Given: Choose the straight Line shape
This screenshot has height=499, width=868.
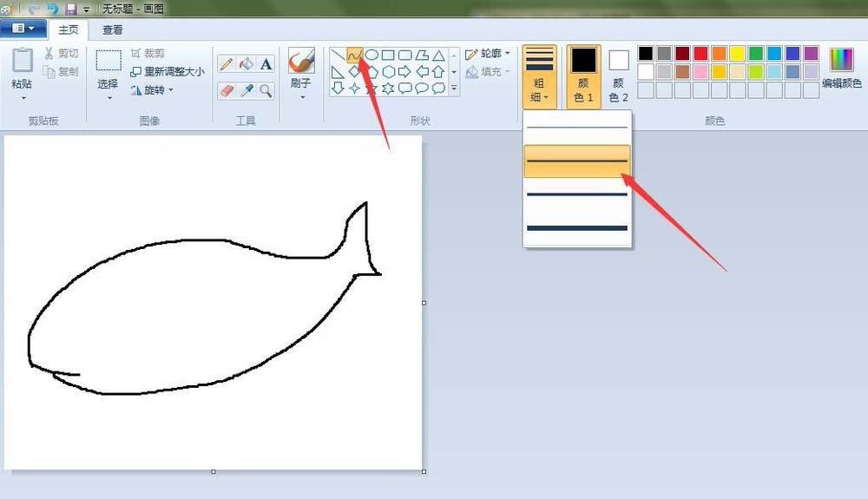Looking at the screenshot, I should coord(337,55).
